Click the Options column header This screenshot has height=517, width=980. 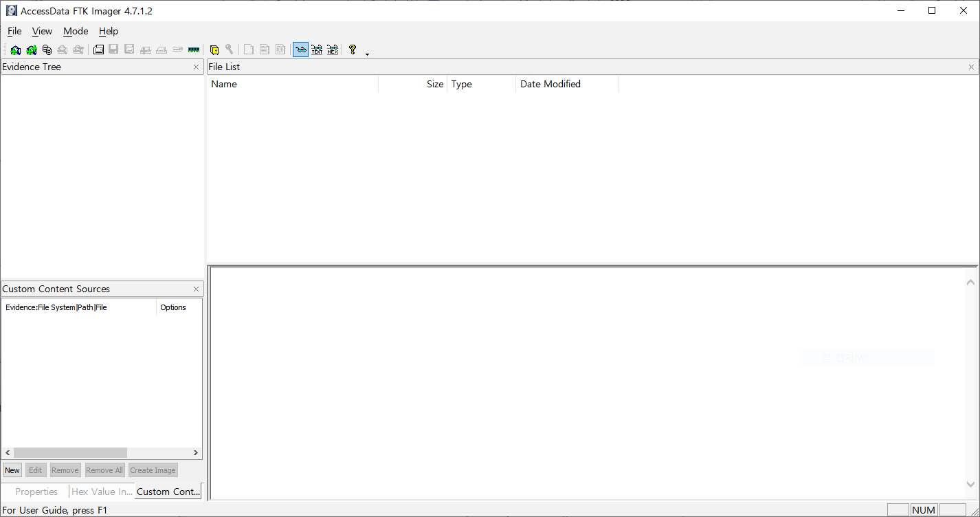(179, 307)
